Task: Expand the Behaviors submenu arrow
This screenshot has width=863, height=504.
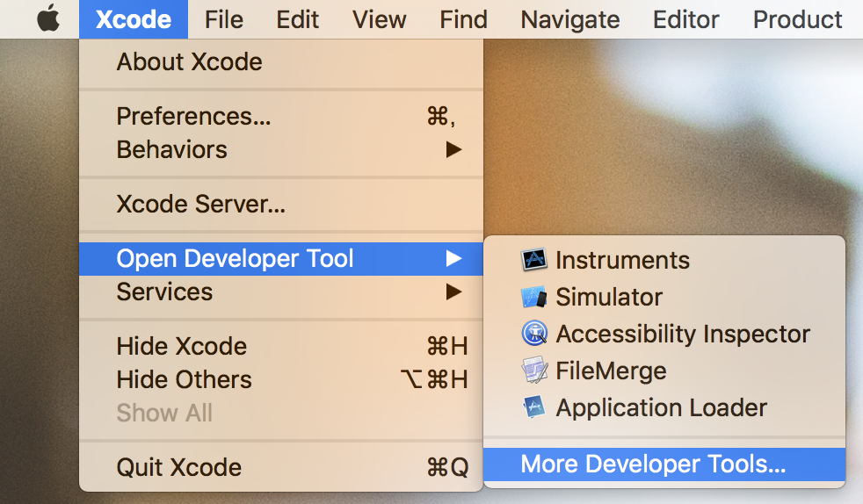Action: point(453,149)
